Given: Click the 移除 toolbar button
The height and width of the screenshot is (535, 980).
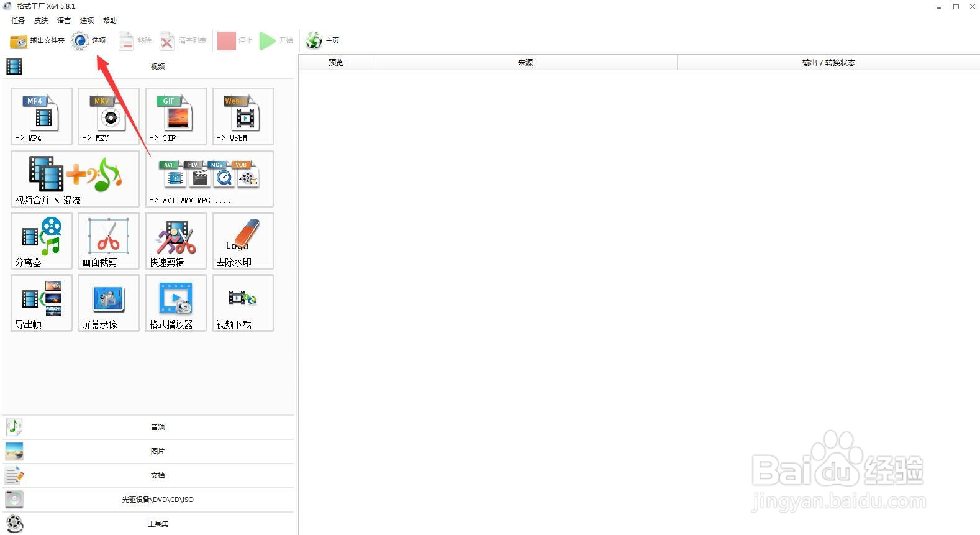Looking at the screenshot, I should [135, 41].
